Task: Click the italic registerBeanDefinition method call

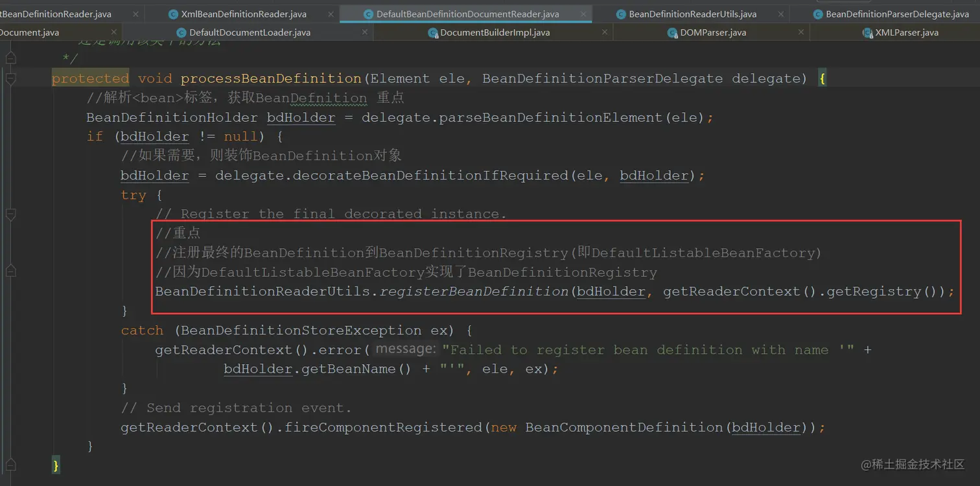Action: coord(474,292)
